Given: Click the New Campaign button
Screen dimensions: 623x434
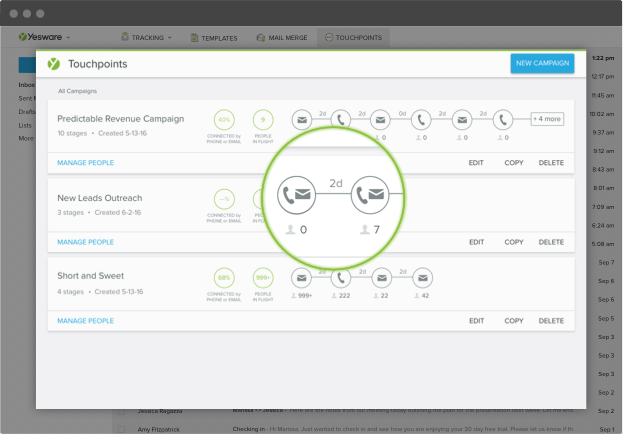Looking at the screenshot, I should (542, 63).
